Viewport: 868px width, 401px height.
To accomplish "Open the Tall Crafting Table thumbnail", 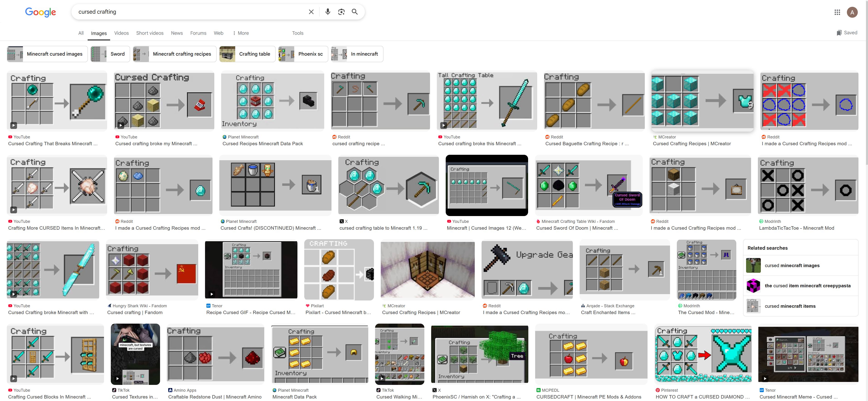I will click(487, 101).
